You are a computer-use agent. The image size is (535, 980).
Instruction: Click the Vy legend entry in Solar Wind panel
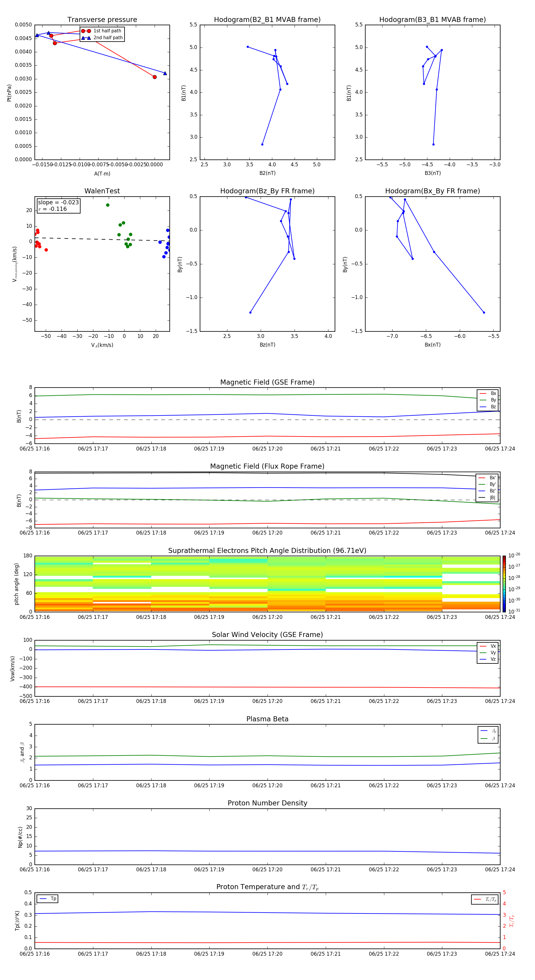(x=488, y=652)
